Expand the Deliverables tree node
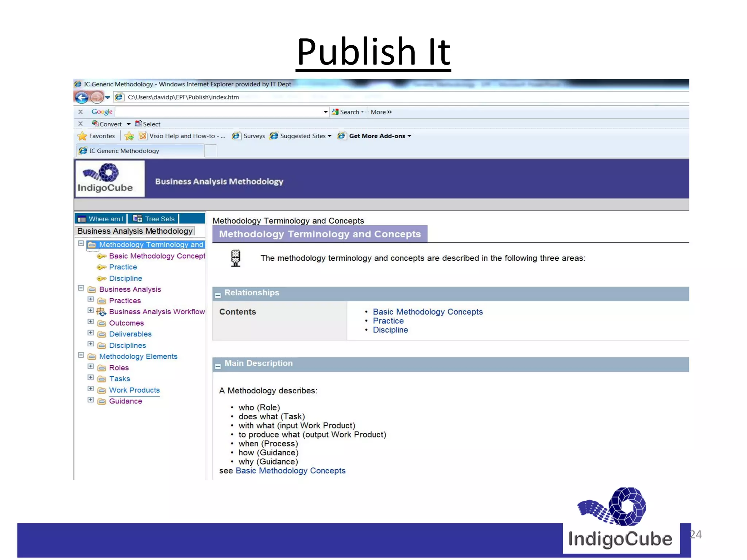The image size is (747, 560). click(91, 333)
